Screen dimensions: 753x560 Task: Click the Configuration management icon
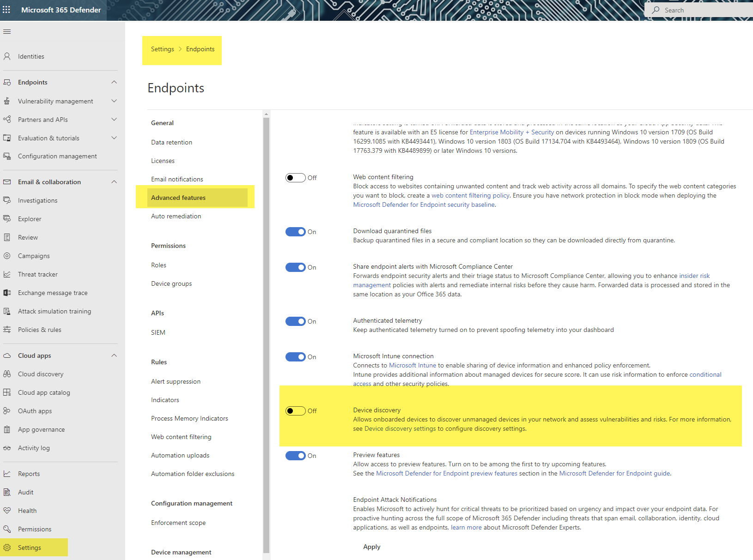click(7, 157)
